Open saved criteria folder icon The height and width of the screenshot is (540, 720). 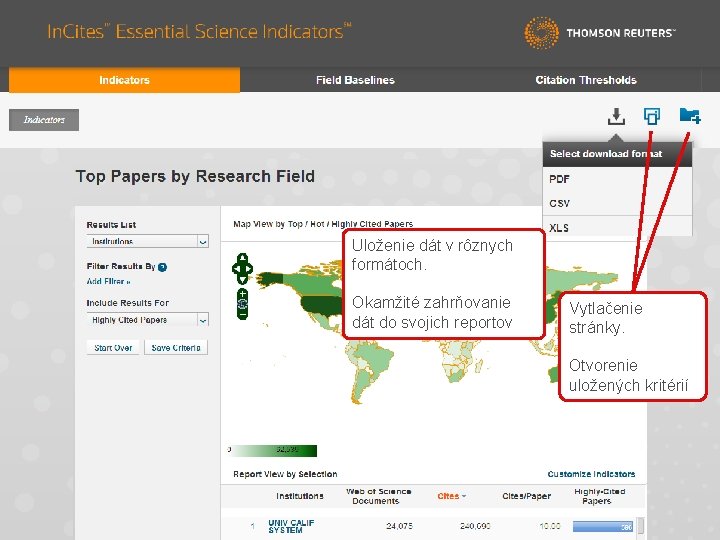(x=690, y=116)
